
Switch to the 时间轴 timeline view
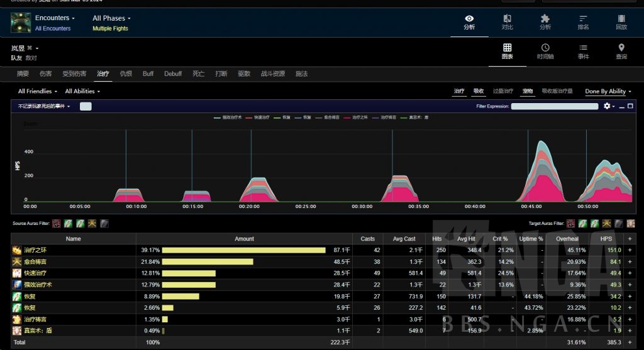click(545, 52)
